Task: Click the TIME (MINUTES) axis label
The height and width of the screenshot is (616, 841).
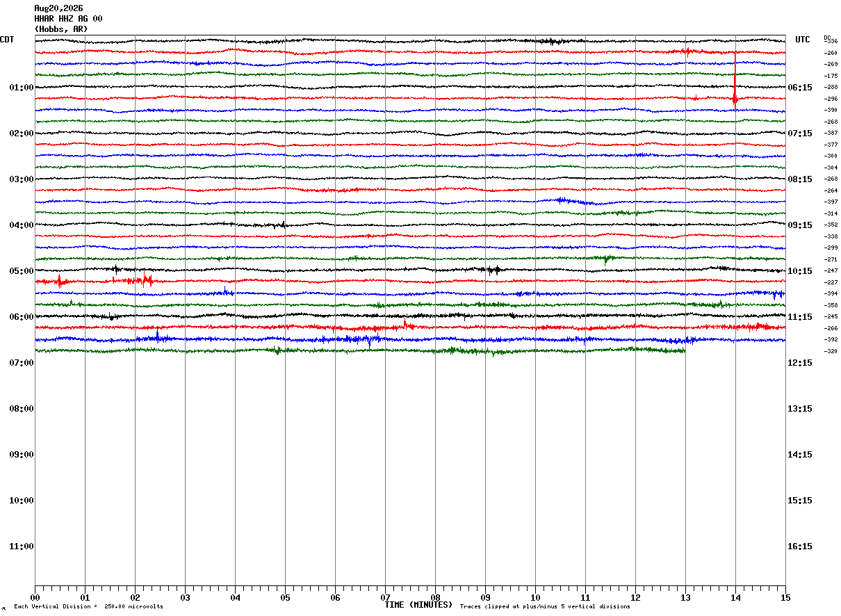Action: pyautogui.click(x=418, y=605)
